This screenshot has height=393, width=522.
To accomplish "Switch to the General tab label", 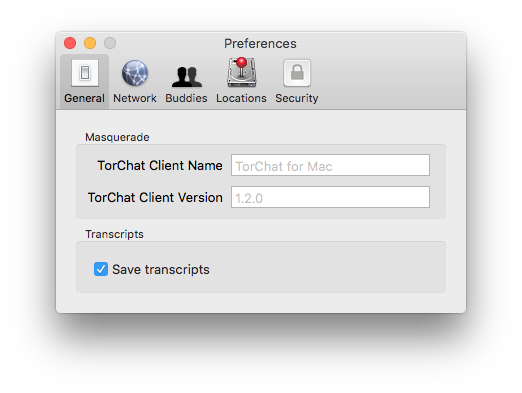I will pos(84,98).
